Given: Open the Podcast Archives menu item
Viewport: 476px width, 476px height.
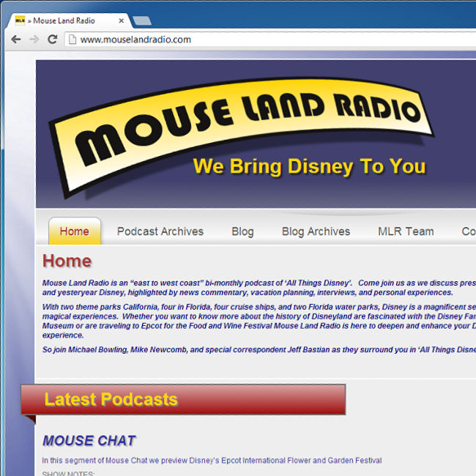Looking at the screenshot, I should 160,231.
